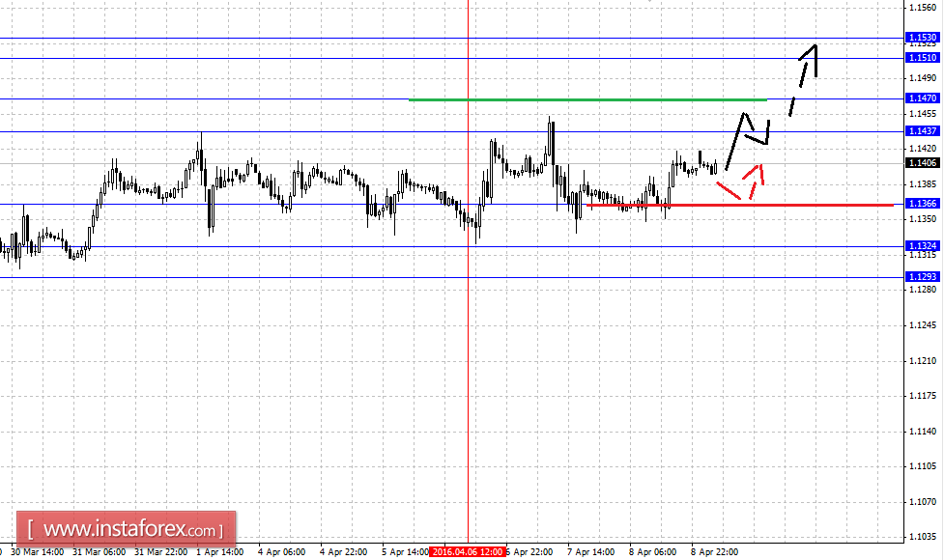Click the 1.1530 price level label

click(x=923, y=38)
